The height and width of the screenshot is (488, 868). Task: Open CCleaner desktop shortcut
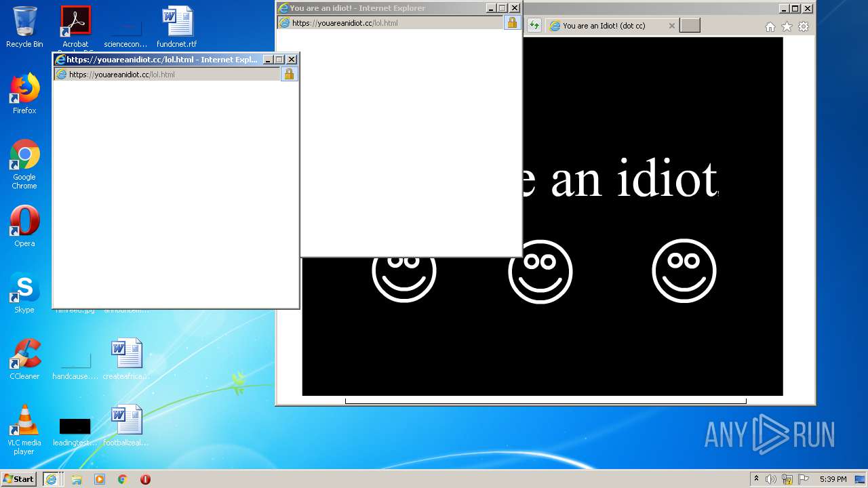(x=24, y=359)
